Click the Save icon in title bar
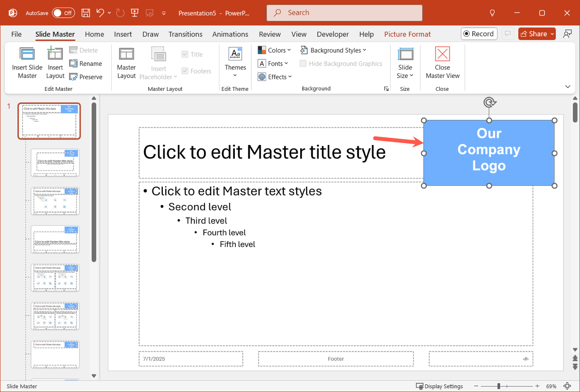 (x=86, y=13)
